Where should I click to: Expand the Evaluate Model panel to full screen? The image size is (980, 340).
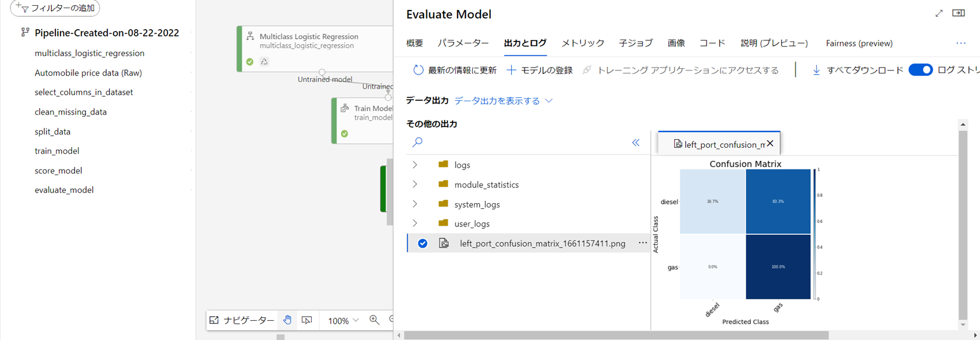pyautogui.click(x=939, y=13)
